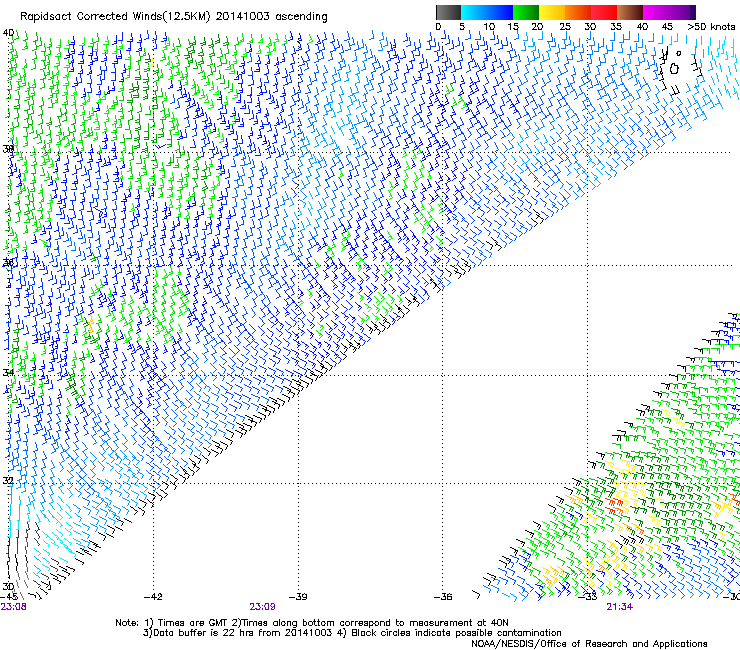Click the magenta 40-45 knots legend segment
Viewport: 740px width, 650px height.
click(x=656, y=12)
